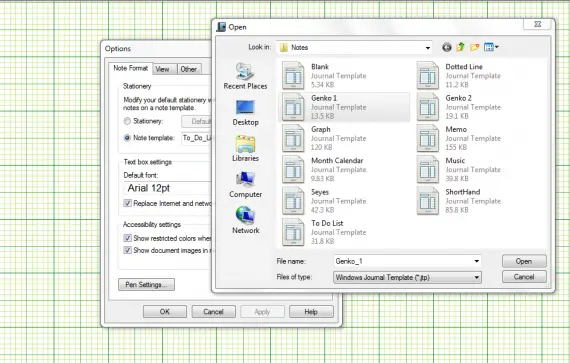
Task: Open Pen Settings
Action: point(146,285)
